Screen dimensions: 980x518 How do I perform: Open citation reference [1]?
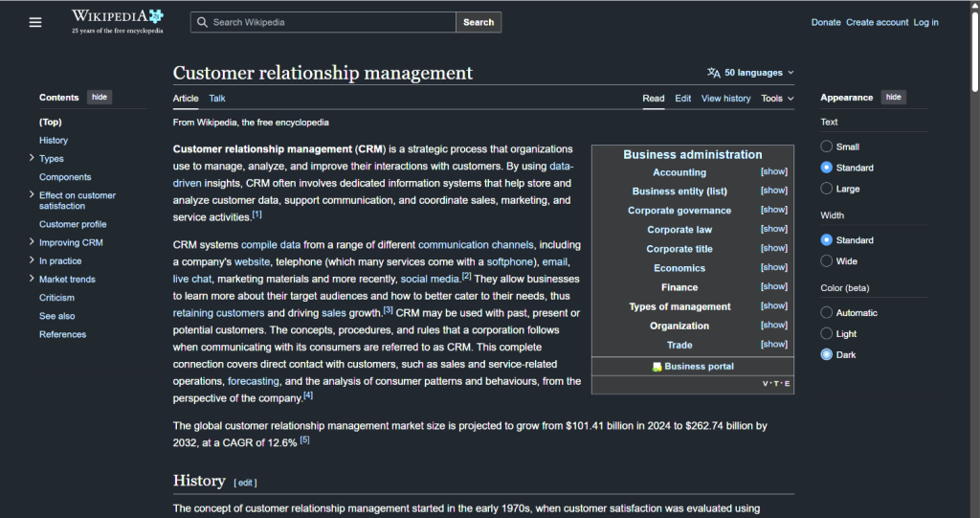click(x=256, y=214)
